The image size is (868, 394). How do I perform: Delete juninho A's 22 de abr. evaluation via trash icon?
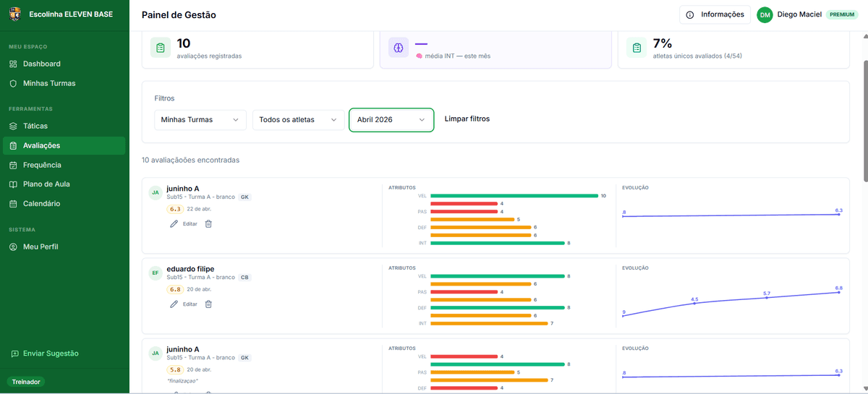point(208,224)
